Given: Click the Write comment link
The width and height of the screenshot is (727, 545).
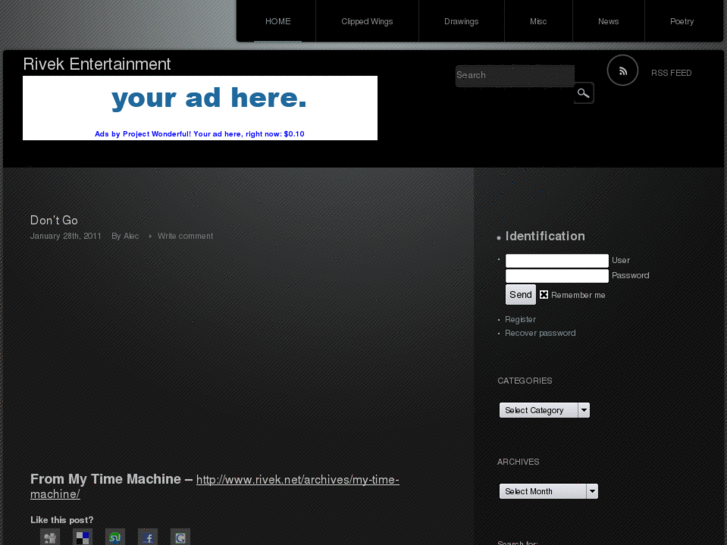Looking at the screenshot, I should (185, 236).
